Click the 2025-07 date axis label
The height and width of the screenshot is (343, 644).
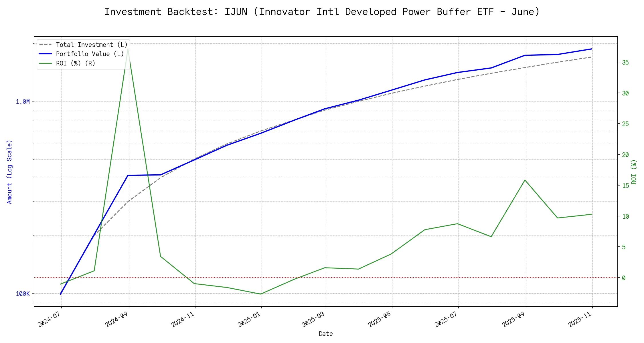tap(446, 319)
